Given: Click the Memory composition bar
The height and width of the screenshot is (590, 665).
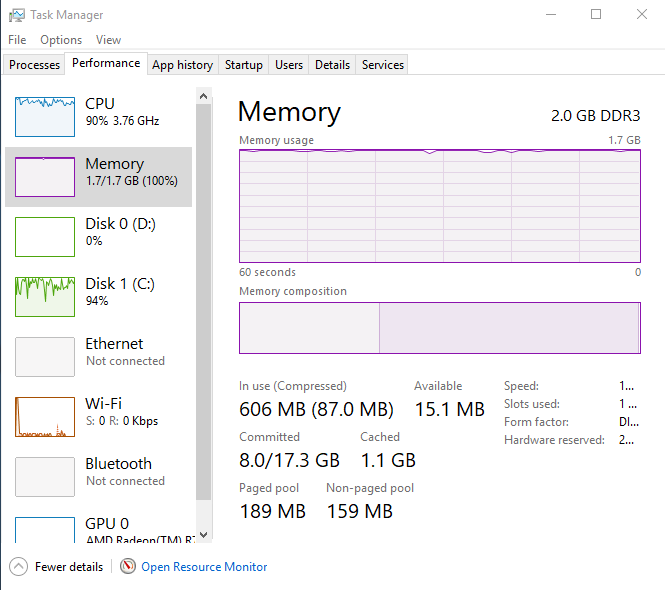Looking at the screenshot, I should tap(439, 328).
